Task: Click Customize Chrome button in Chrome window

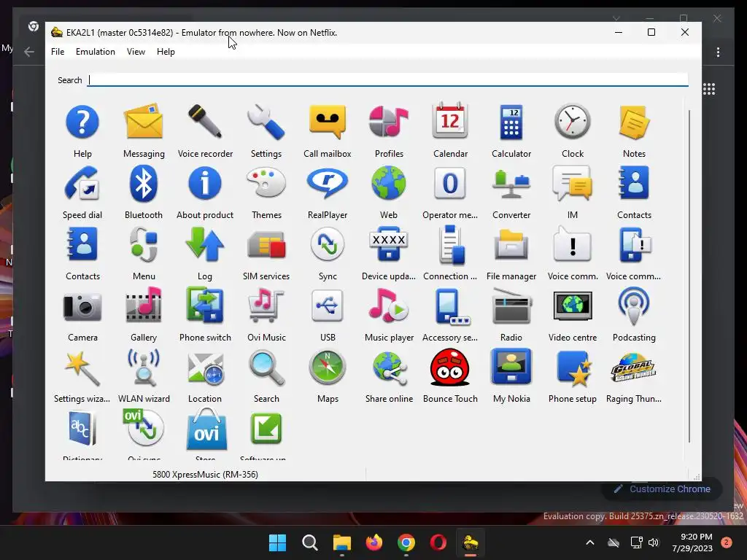Action: click(662, 489)
